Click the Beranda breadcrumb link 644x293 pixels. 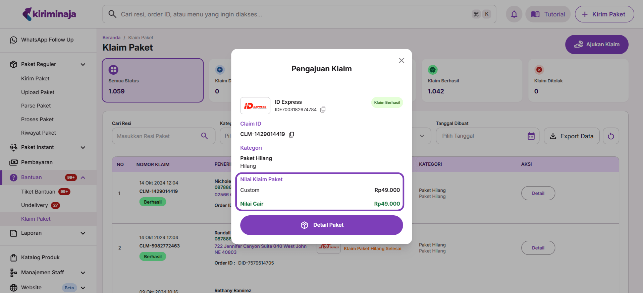pos(111,38)
